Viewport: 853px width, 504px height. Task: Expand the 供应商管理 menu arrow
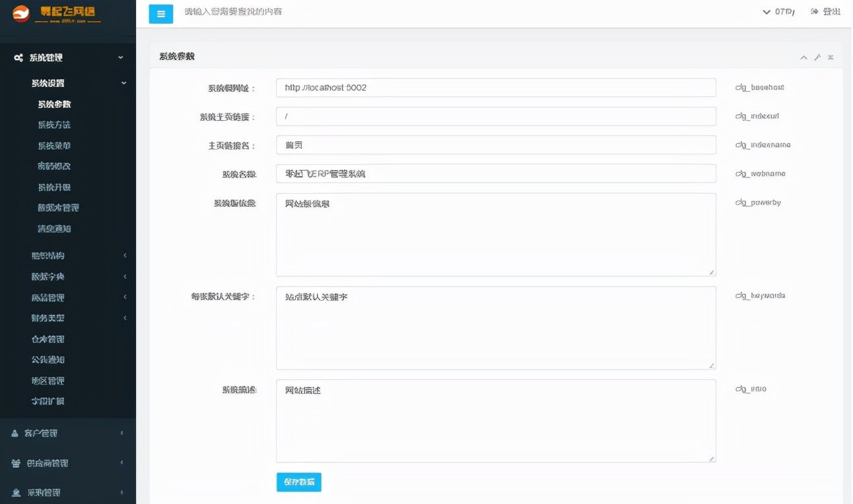point(122,463)
